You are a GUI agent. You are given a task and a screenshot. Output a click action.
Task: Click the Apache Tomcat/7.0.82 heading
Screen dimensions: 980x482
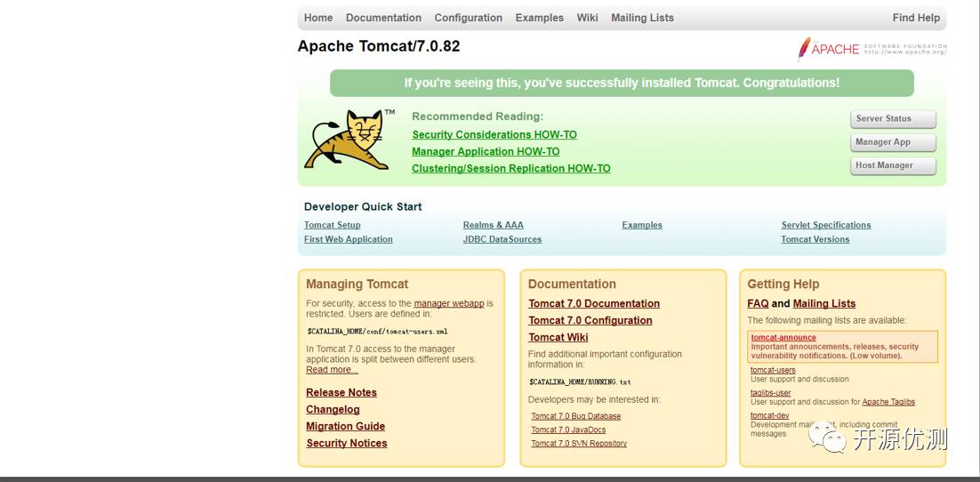pos(379,46)
